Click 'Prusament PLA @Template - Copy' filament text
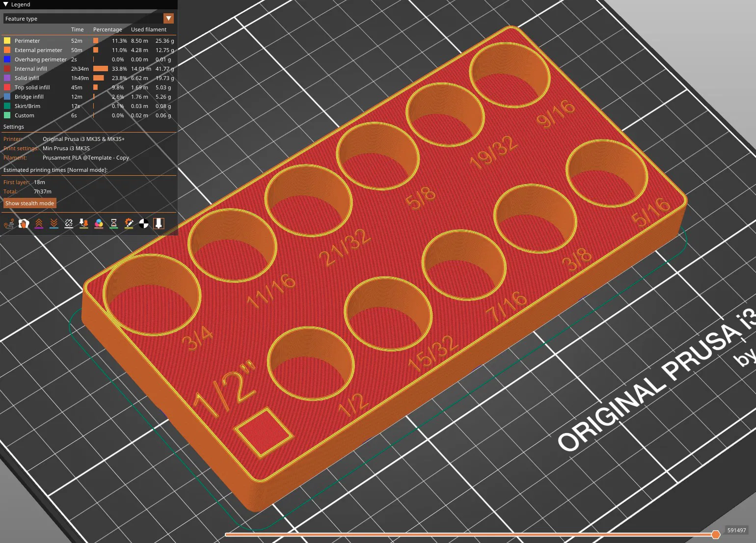This screenshot has width=756, height=543. [x=86, y=158]
